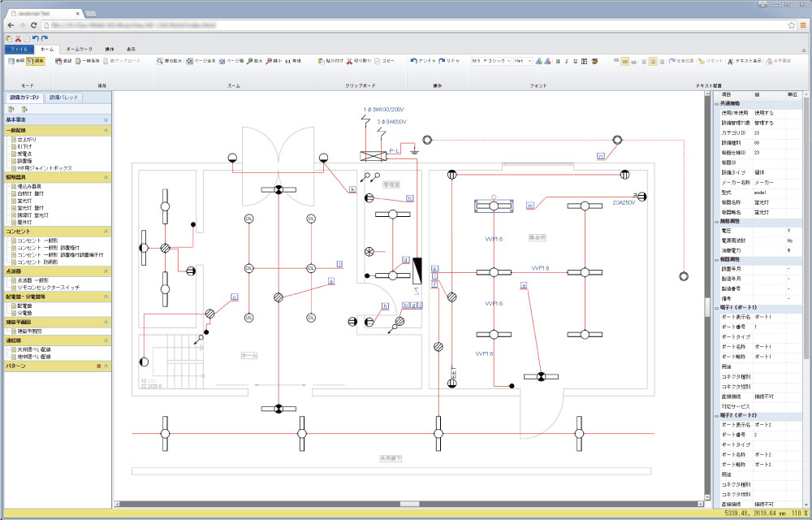Viewport: 812px width, 520px height.
Task: Open the 設備パレット tab
Action: click(64, 97)
